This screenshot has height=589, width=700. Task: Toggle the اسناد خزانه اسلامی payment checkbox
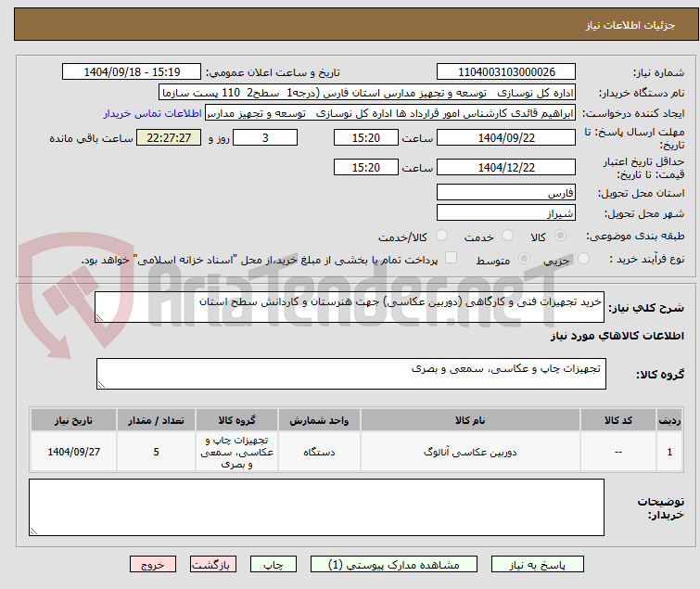point(452,258)
